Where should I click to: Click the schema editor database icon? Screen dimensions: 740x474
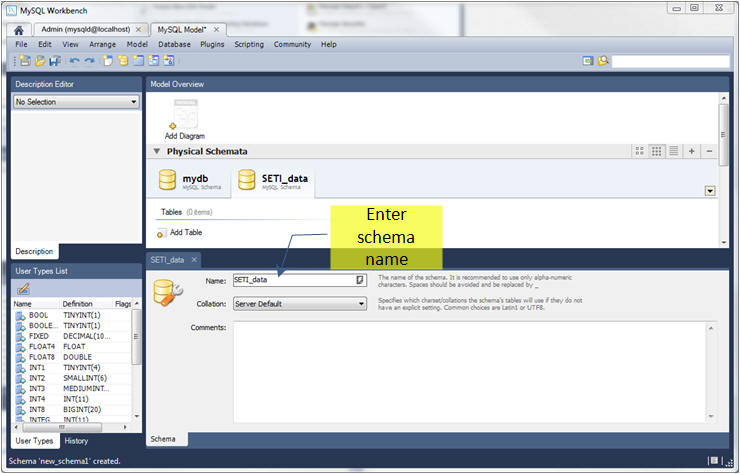[x=167, y=293]
